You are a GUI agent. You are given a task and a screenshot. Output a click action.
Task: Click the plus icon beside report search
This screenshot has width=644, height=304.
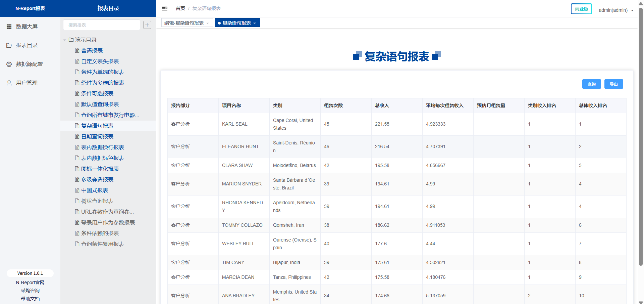(147, 25)
